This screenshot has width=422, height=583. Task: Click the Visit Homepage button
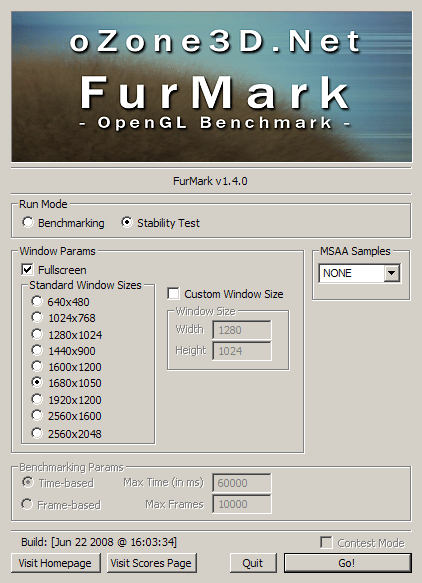click(56, 563)
